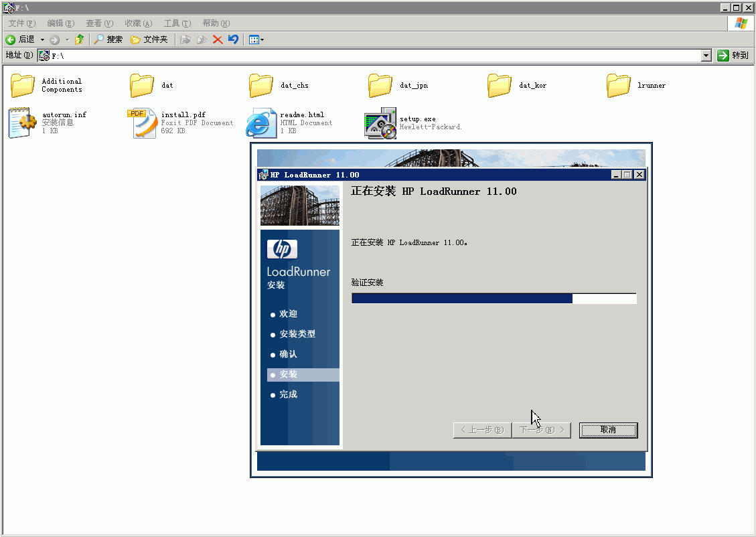Click the Hewlett-Packard description under setup.exe
756x537 pixels.
click(x=431, y=127)
